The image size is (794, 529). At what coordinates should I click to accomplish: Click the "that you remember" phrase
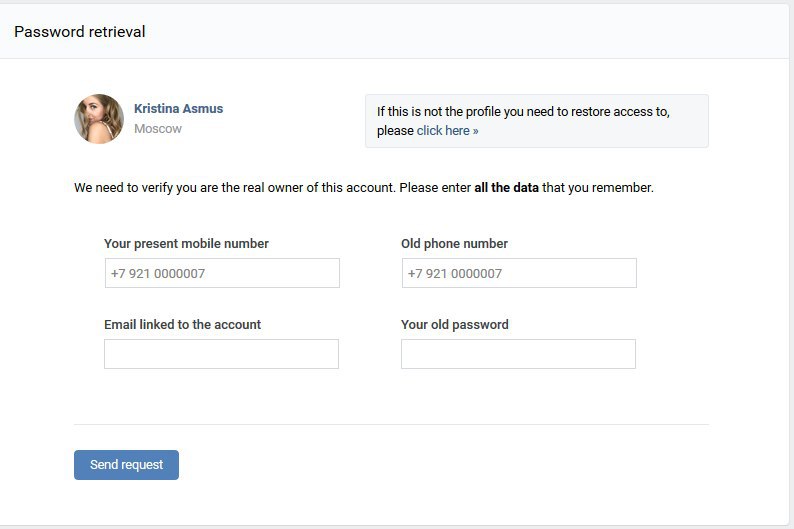(x=598, y=188)
